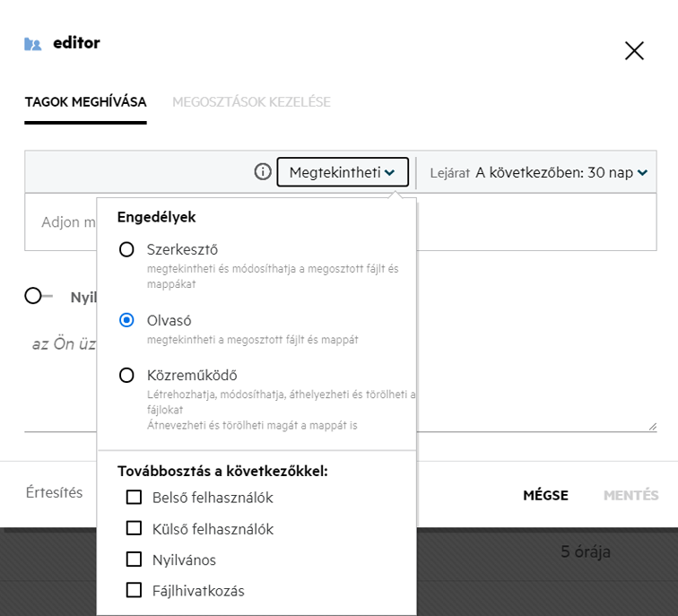Image resolution: width=678 pixels, height=616 pixels.
Task: Choose the Közreműködő permission option
Action: point(127,375)
